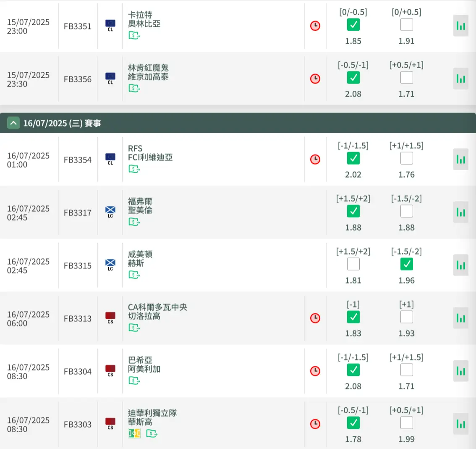Open statistics chart icon for match FB3351

pyautogui.click(x=460, y=26)
